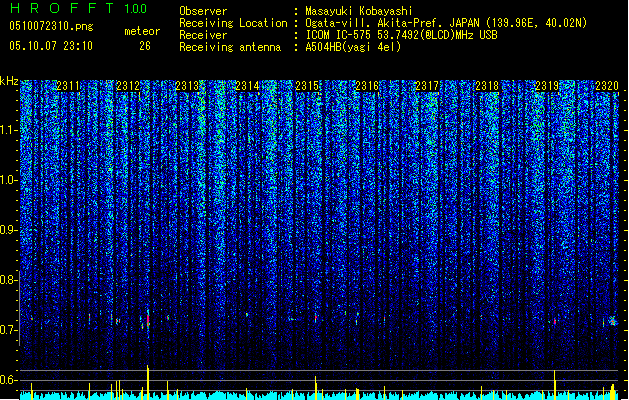Click the ICOM IC-575 receiver text

401,35
